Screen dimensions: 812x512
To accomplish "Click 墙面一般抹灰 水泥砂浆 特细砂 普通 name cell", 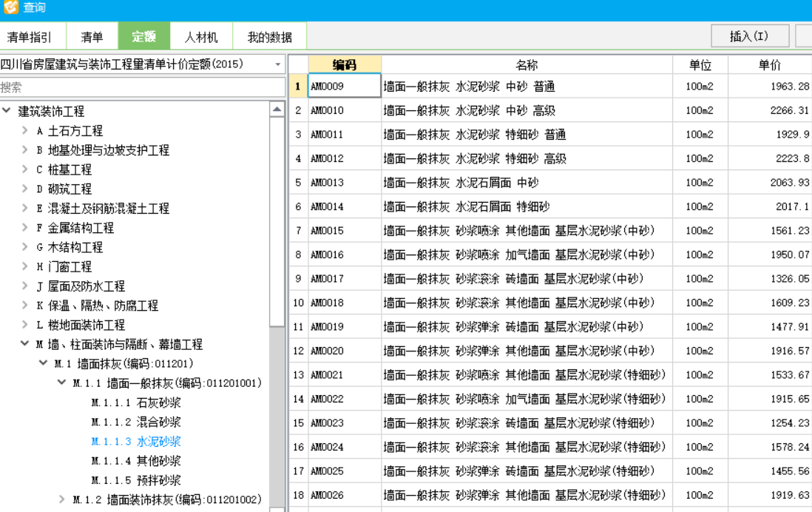I will coord(527,134).
